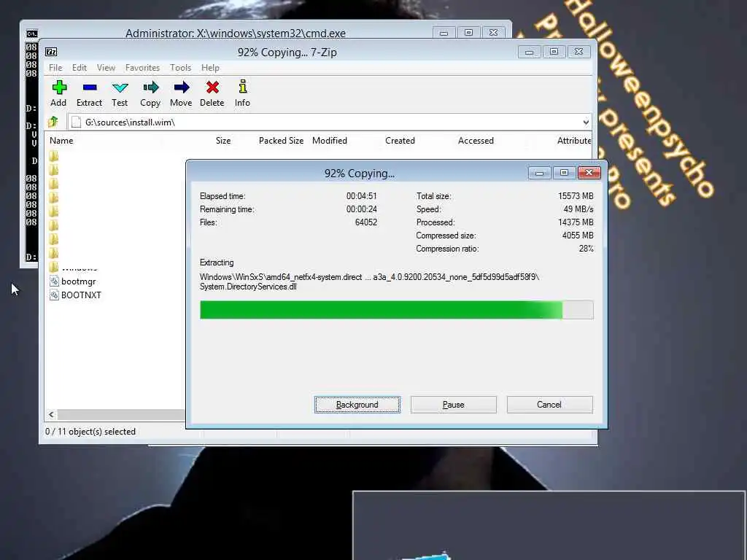
Task: Select the BOOTNXT file icon
Action: point(54,295)
